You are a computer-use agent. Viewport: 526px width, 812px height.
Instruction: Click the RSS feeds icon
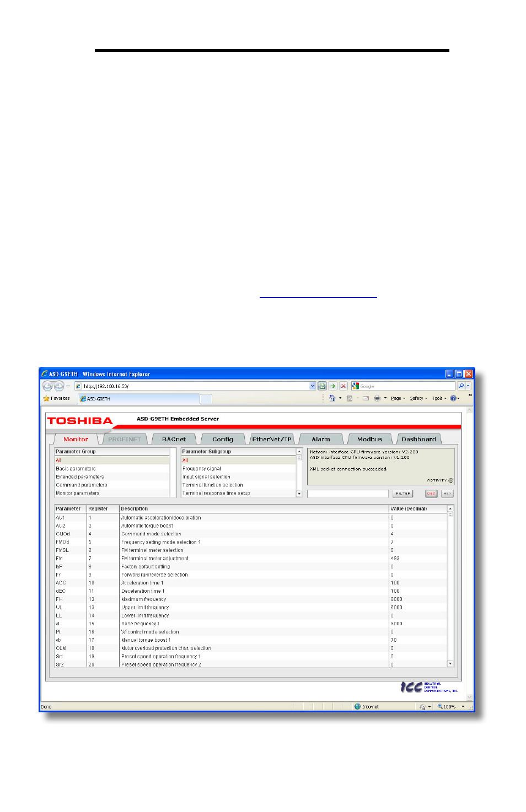click(x=349, y=398)
